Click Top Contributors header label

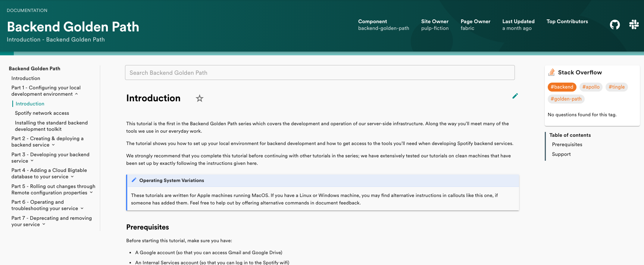567,22
